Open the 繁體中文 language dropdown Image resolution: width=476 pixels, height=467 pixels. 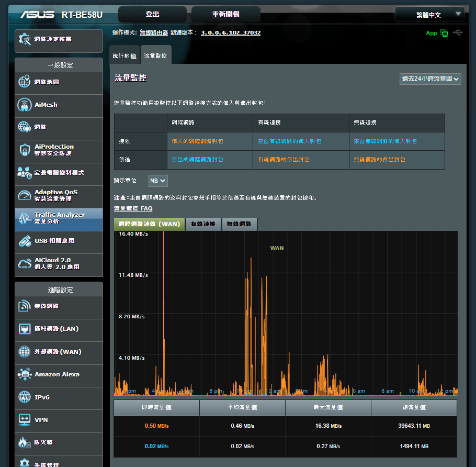pyautogui.click(x=429, y=14)
